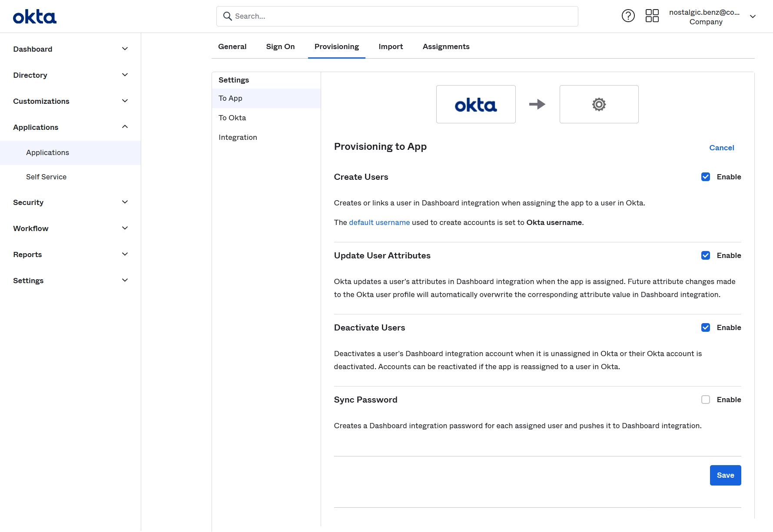The height and width of the screenshot is (532, 773).
Task: Open the Assignments tab
Action: coord(446,46)
